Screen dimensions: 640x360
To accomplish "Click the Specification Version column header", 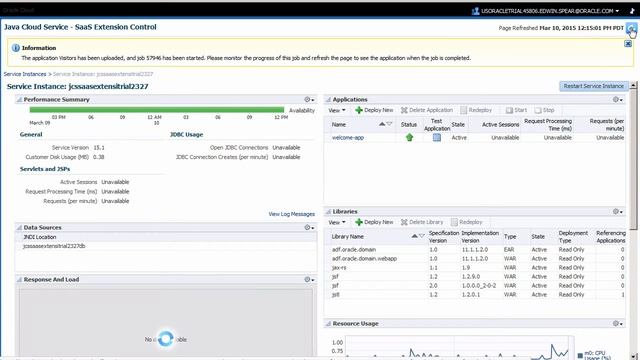I will [x=444, y=236].
